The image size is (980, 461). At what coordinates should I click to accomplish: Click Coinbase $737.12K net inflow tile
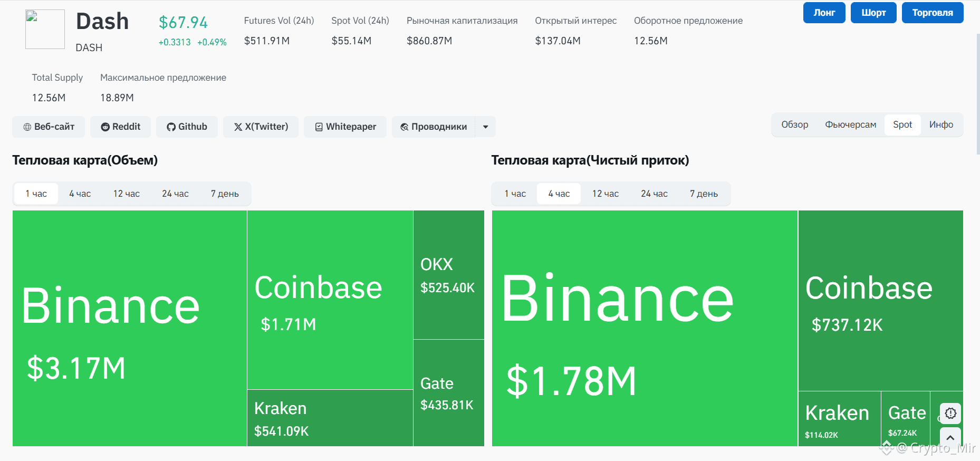(881, 301)
